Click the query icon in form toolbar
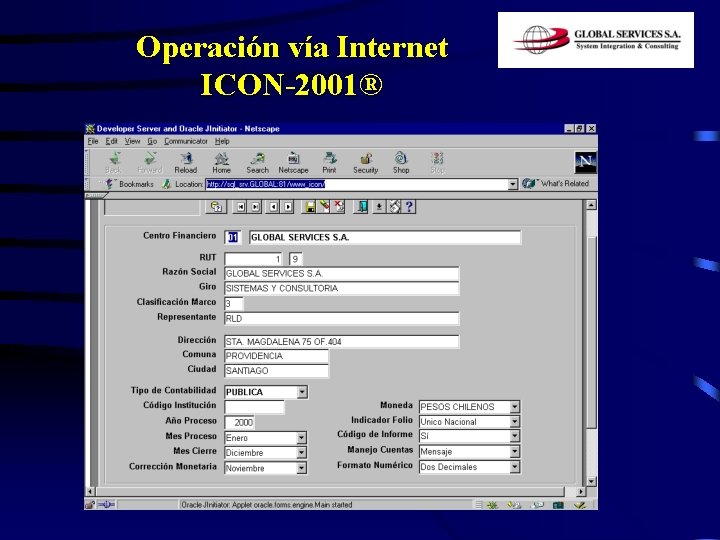Viewport: 720px width, 540px height. pos(216,207)
